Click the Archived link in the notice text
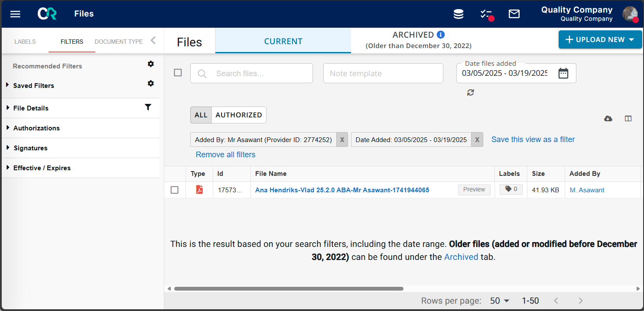This screenshot has height=311, width=644. click(461, 257)
